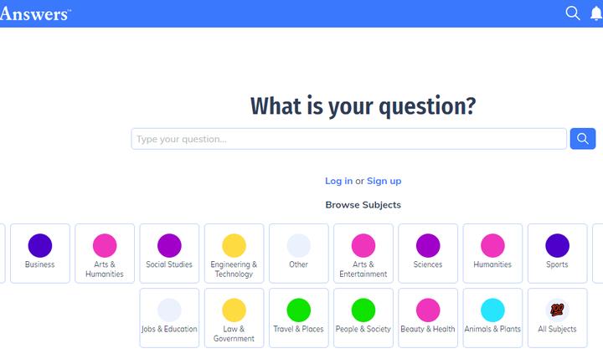Open the Sign up link
Viewport: 603px width, 364px height.
pos(384,181)
